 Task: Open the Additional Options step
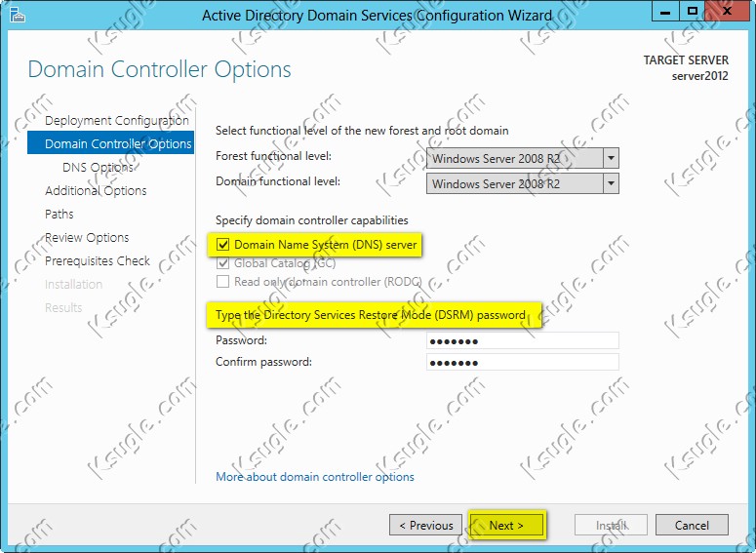(x=96, y=191)
